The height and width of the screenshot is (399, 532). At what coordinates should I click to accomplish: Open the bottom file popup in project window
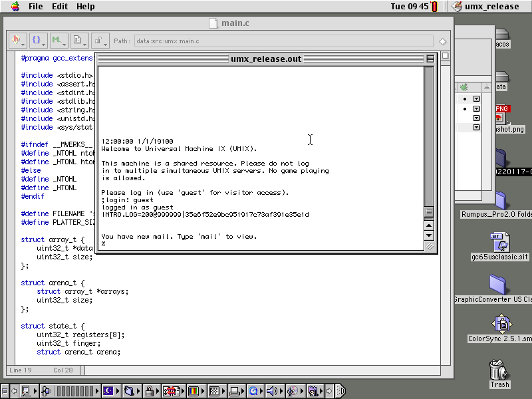coord(476,128)
